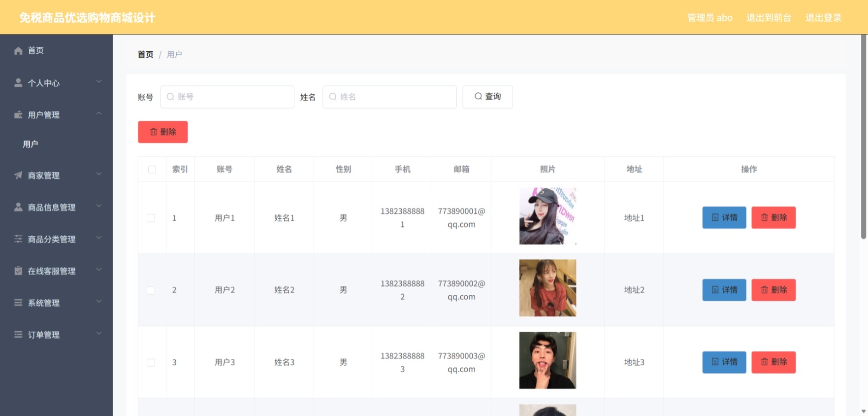Open the photo thumbnail for 用户1
This screenshot has height=416, width=868.
(x=547, y=216)
